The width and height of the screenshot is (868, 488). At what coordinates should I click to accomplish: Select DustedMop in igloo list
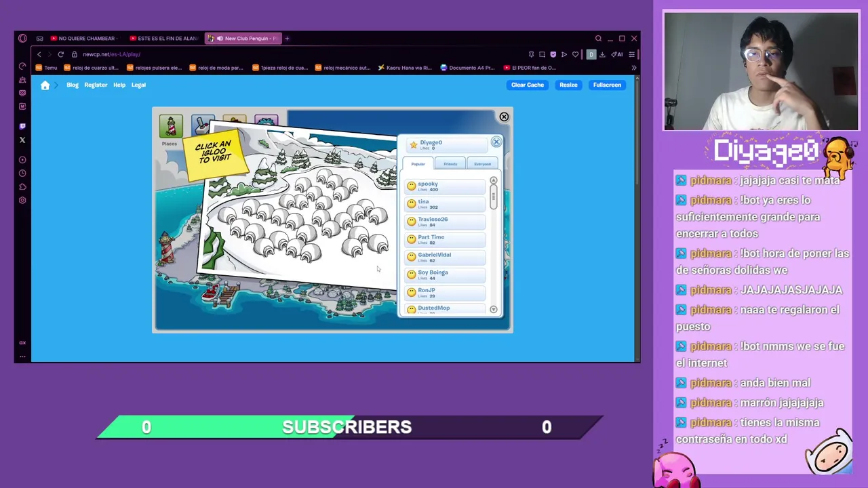click(x=446, y=308)
